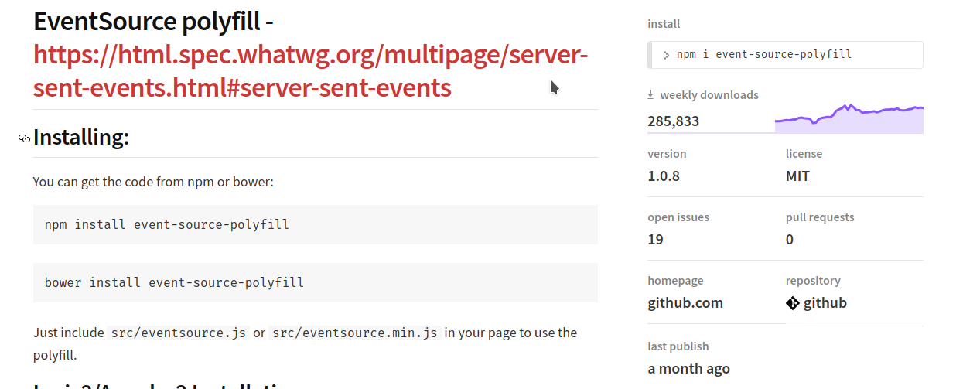
Task: Click the prompt chevron in the install box
Action: [666, 55]
